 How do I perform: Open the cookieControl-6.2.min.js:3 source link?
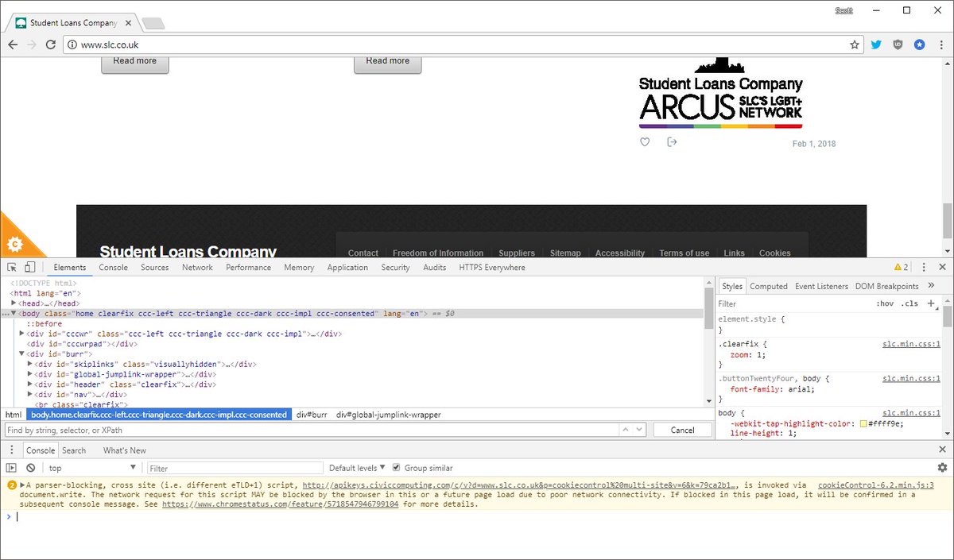click(875, 485)
